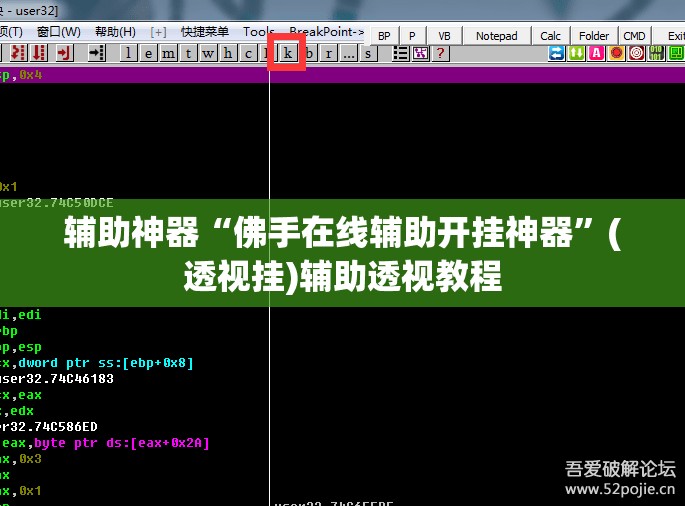The width and height of the screenshot is (685, 506).
Task: Open appearance options purple grid icon
Action: tap(420, 53)
